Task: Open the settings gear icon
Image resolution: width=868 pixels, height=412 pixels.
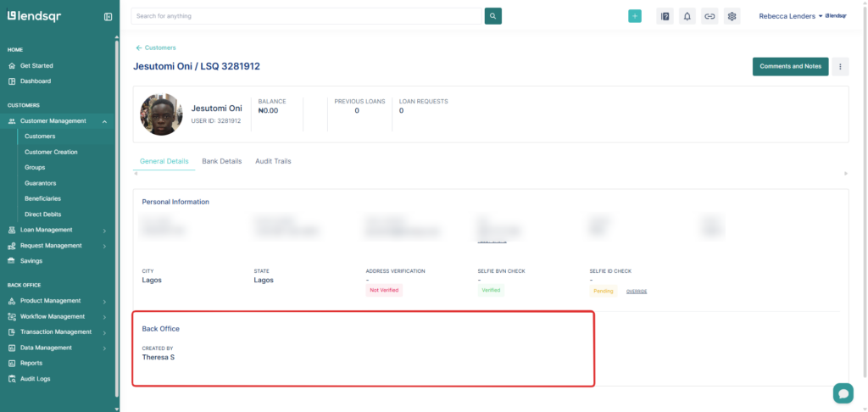Action: (x=732, y=16)
